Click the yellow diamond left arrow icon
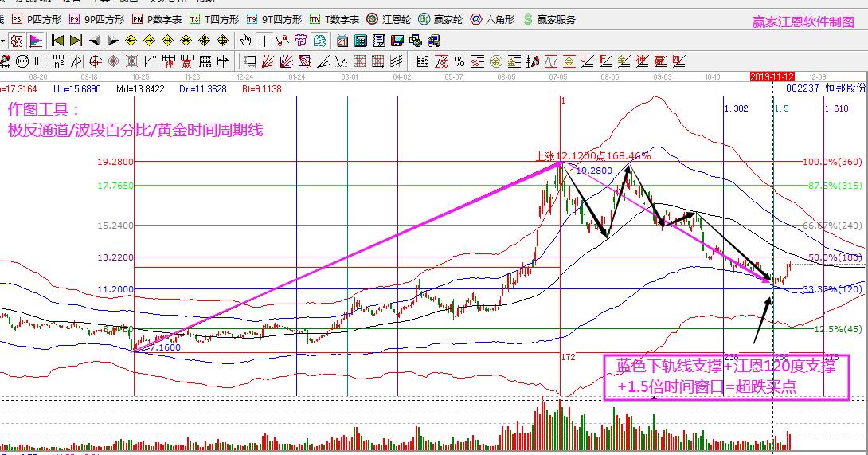The image size is (868, 455). pyautogui.click(x=131, y=41)
